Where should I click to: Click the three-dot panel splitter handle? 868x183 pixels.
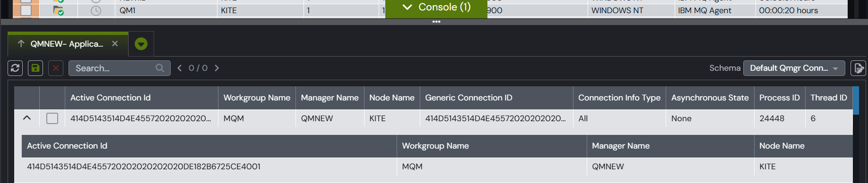[436, 22]
